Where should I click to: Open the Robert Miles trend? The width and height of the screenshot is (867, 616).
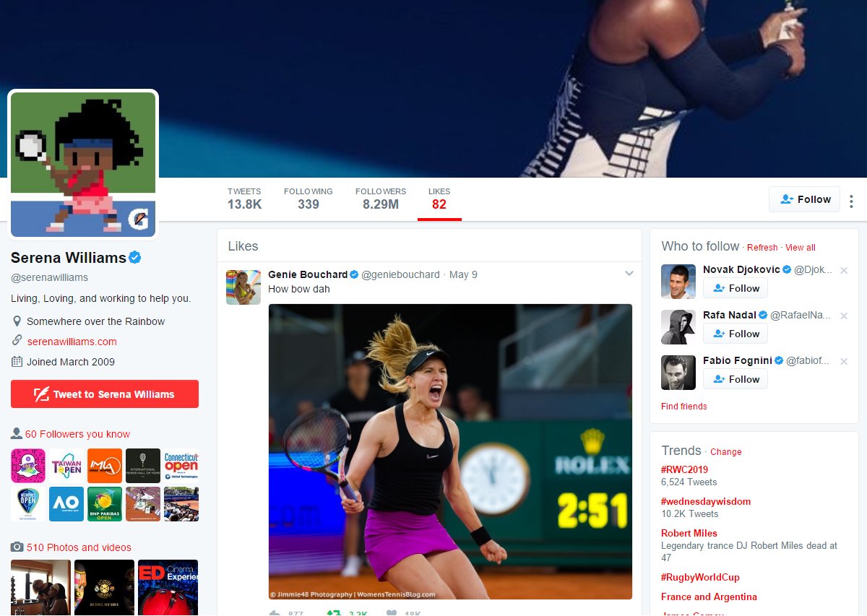point(689,533)
